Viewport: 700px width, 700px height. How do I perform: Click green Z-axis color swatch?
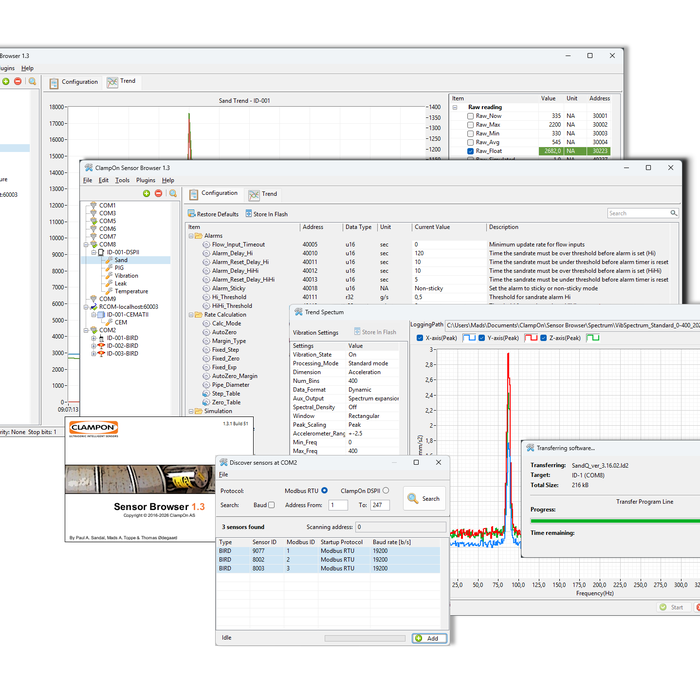coord(592,338)
